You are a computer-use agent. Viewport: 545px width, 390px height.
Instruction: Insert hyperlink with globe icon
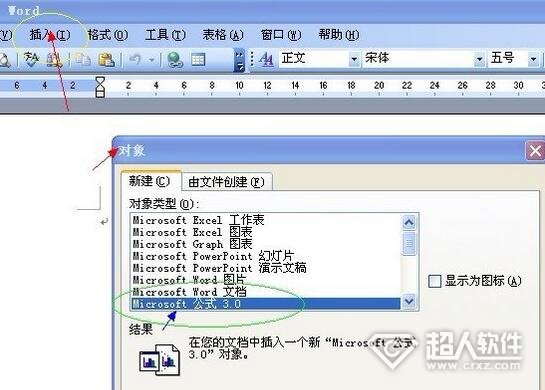pos(175,60)
